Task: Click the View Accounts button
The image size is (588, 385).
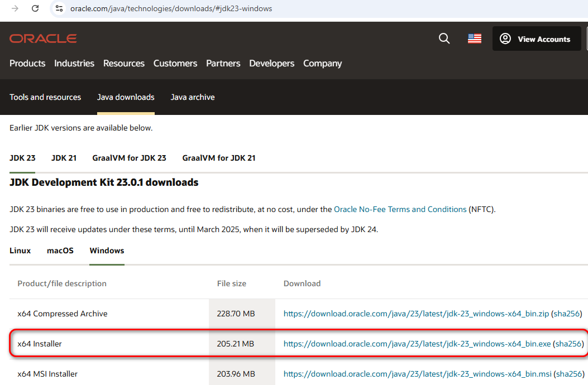Action: click(537, 38)
